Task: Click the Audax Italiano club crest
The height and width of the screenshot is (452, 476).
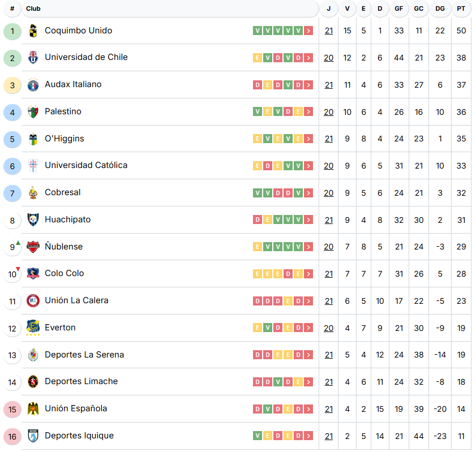Action: pos(33,84)
